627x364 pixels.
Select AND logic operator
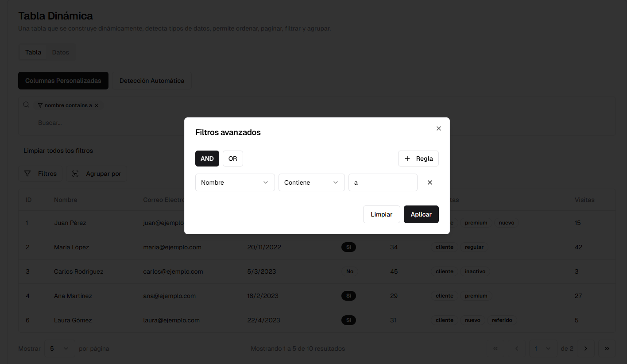pyautogui.click(x=207, y=159)
